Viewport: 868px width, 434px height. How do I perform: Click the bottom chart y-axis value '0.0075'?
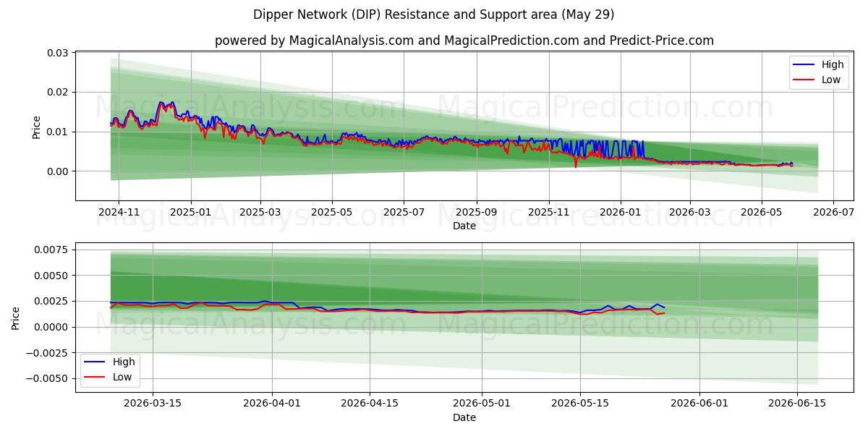point(52,250)
